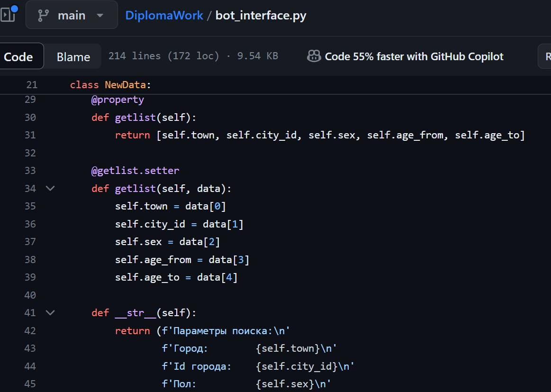Open the main branch dropdown
The height and width of the screenshot is (392, 551).
[72, 15]
